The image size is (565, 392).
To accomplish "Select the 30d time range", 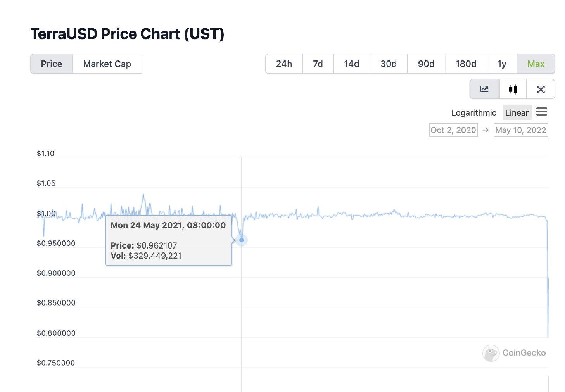I will (x=389, y=64).
